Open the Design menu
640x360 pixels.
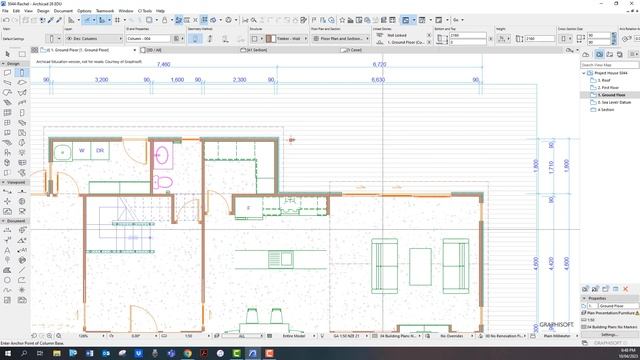(x=43, y=11)
